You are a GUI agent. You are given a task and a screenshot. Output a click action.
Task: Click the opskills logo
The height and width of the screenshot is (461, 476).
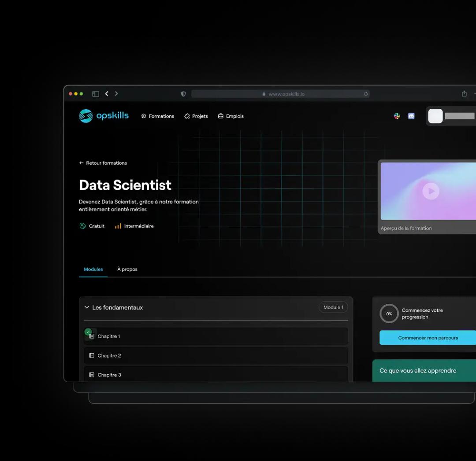click(104, 116)
